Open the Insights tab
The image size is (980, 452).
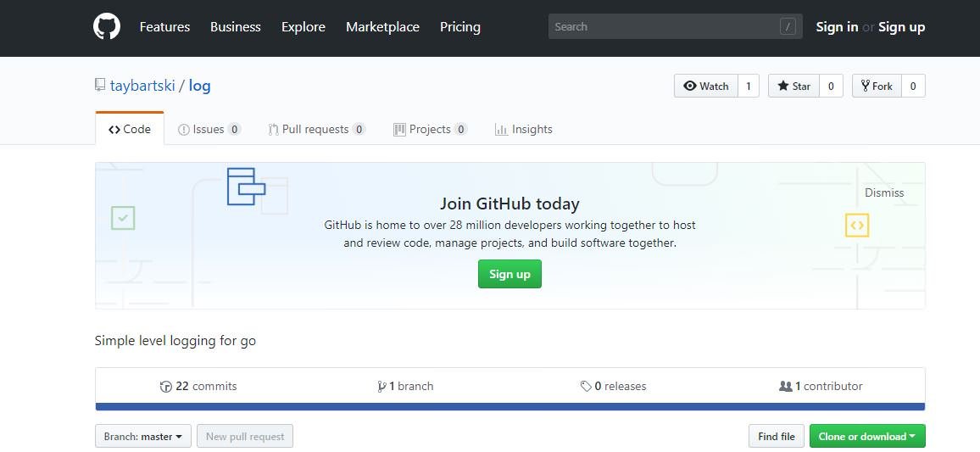[524, 130]
